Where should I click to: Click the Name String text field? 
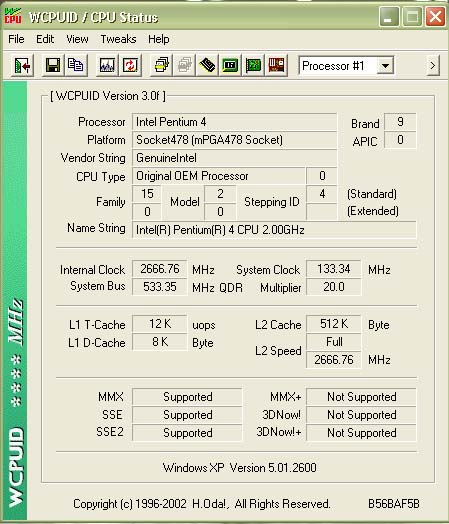274,230
